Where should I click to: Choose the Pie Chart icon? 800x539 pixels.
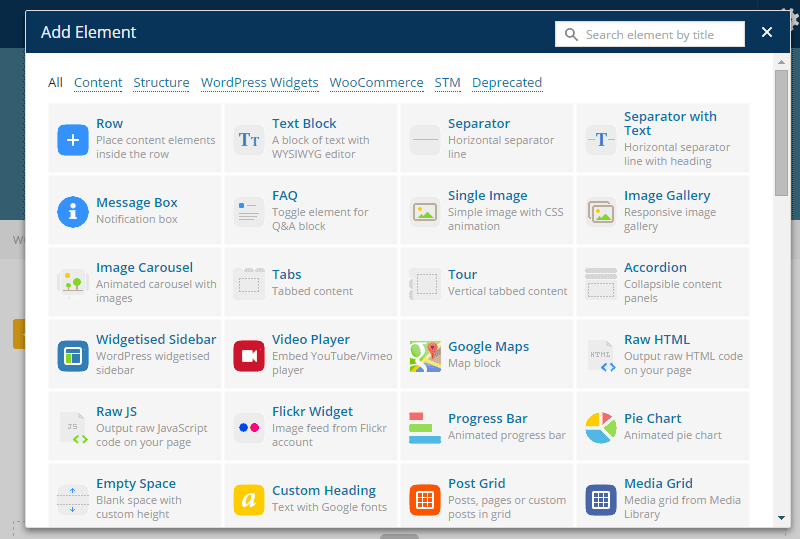[601, 428]
